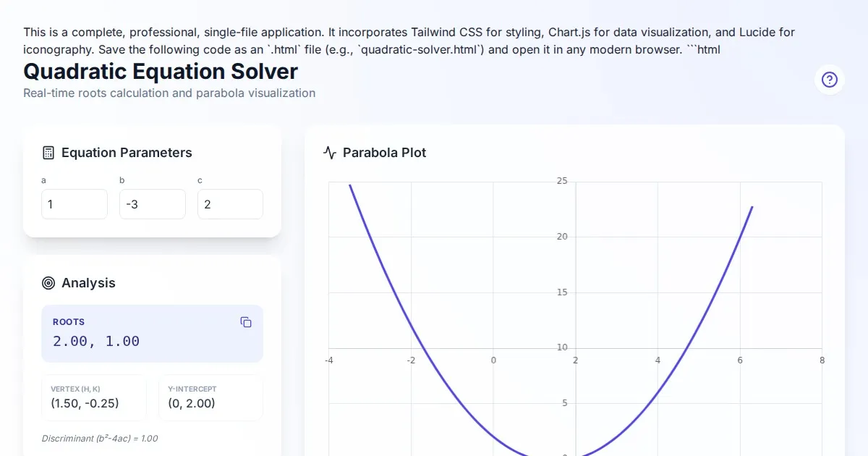
Task: Click the Y-Intercept result card
Action: click(210, 397)
